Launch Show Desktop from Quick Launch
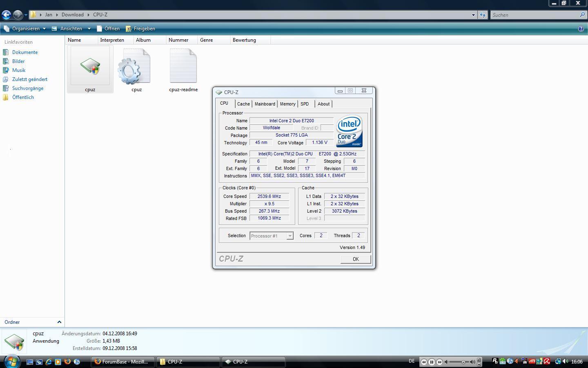588x368 pixels. tap(30, 362)
